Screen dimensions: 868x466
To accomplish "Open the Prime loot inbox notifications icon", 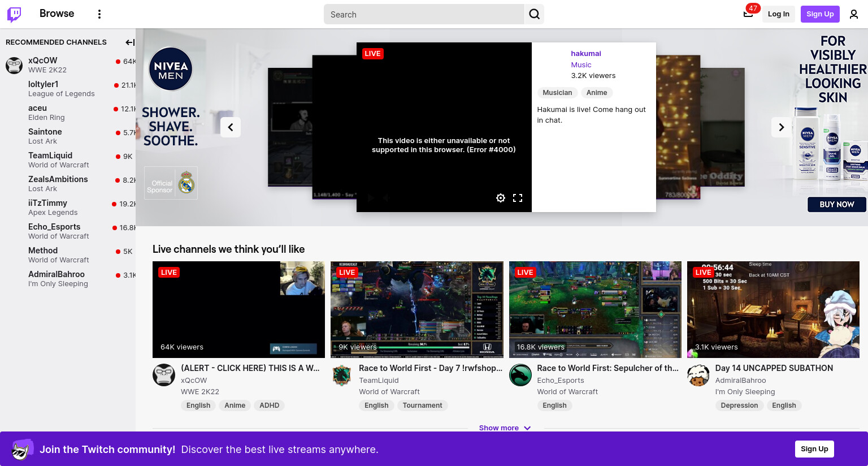I will 748,14.
